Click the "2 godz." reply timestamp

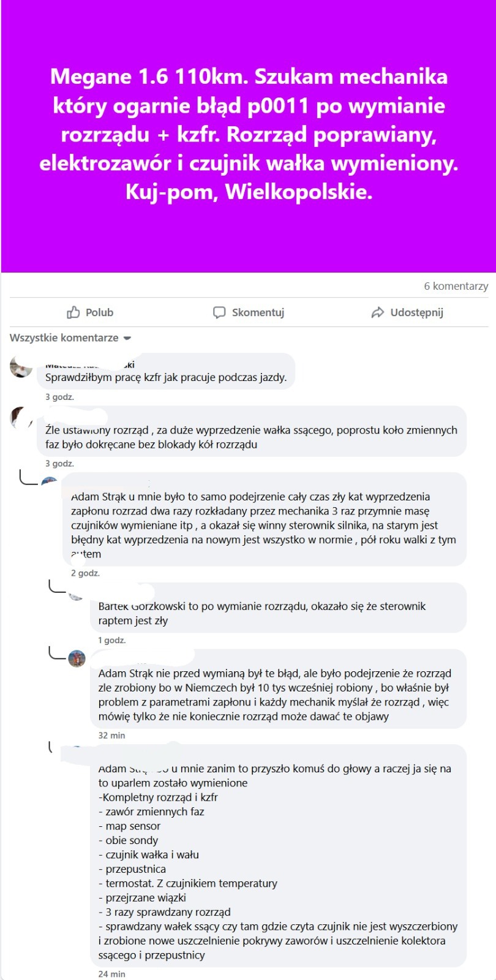[85, 573]
